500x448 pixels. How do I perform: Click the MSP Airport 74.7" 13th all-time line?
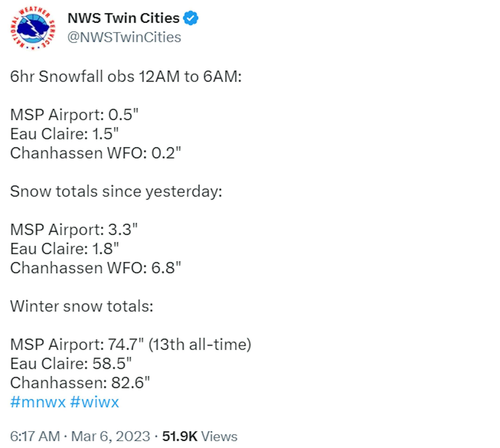131,344
